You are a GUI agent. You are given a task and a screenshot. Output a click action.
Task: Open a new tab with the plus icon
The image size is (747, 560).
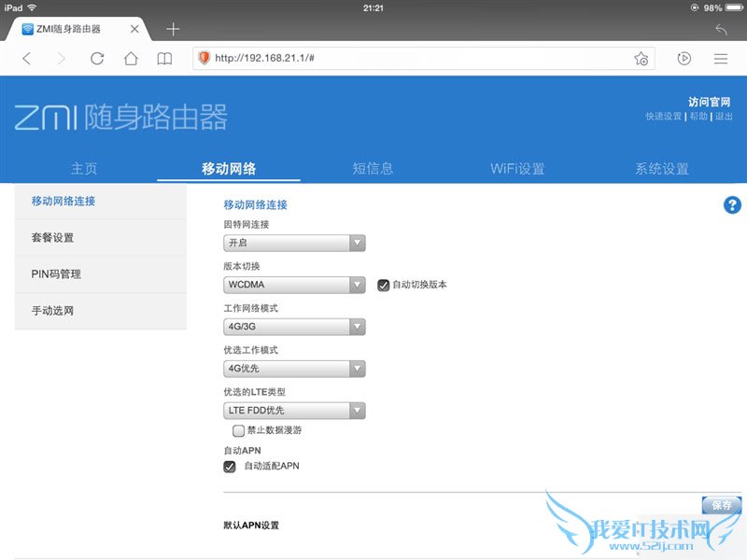pos(173,30)
